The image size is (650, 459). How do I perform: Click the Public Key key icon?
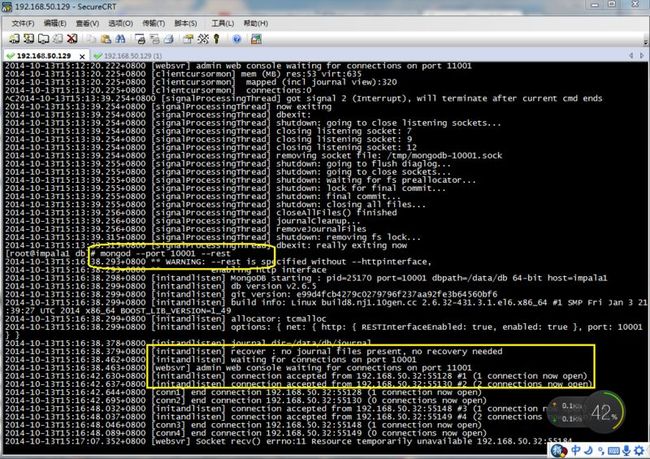tap(216, 39)
